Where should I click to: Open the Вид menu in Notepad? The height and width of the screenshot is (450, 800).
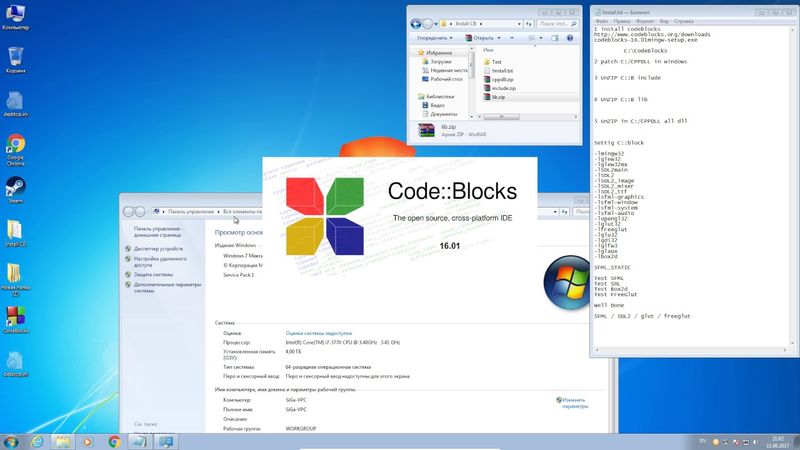tap(664, 21)
